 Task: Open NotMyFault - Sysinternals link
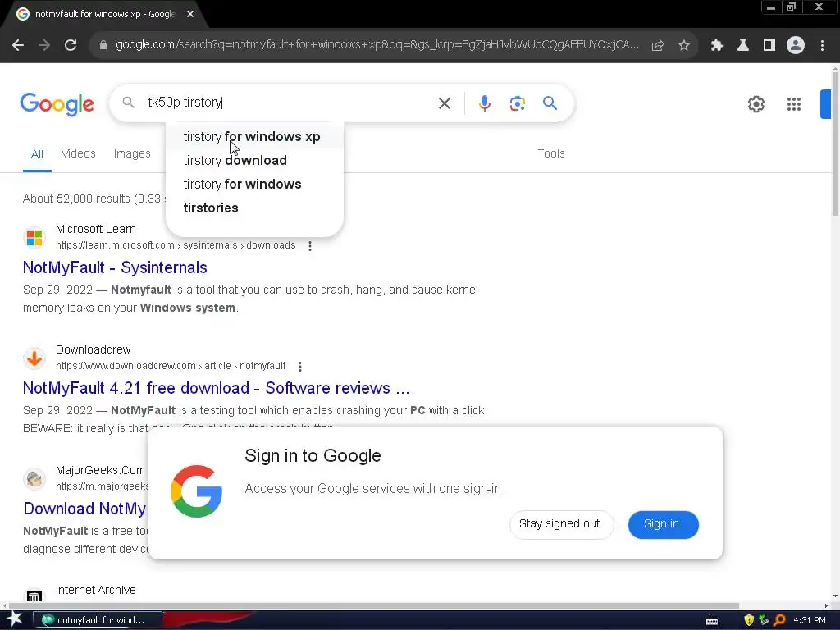[115, 267]
